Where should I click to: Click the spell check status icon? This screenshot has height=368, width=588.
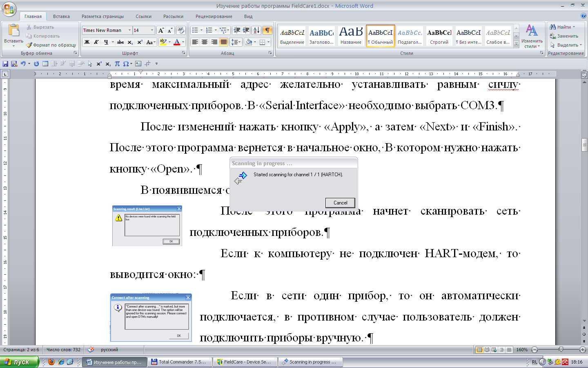point(91,350)
